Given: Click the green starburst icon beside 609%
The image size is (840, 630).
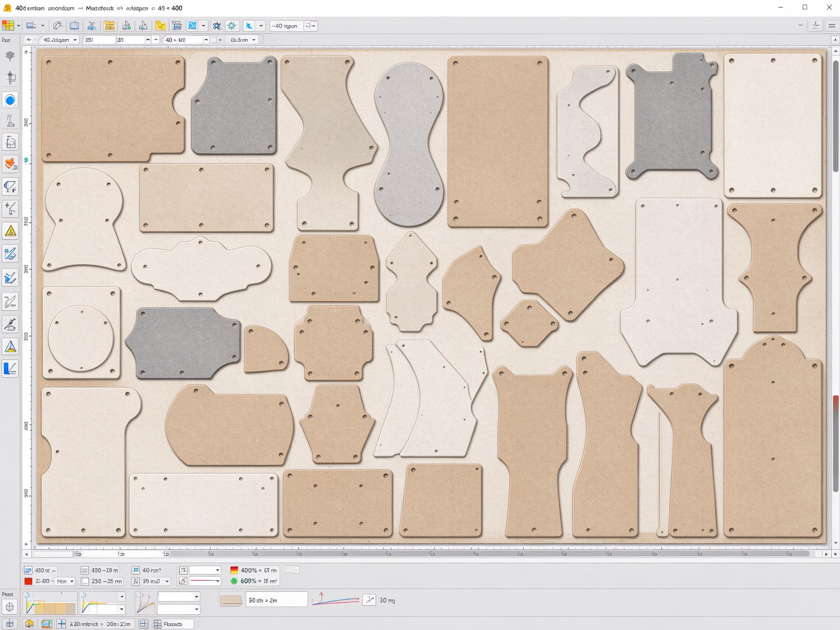Looking at the screenshot, I should pos(234,581).
